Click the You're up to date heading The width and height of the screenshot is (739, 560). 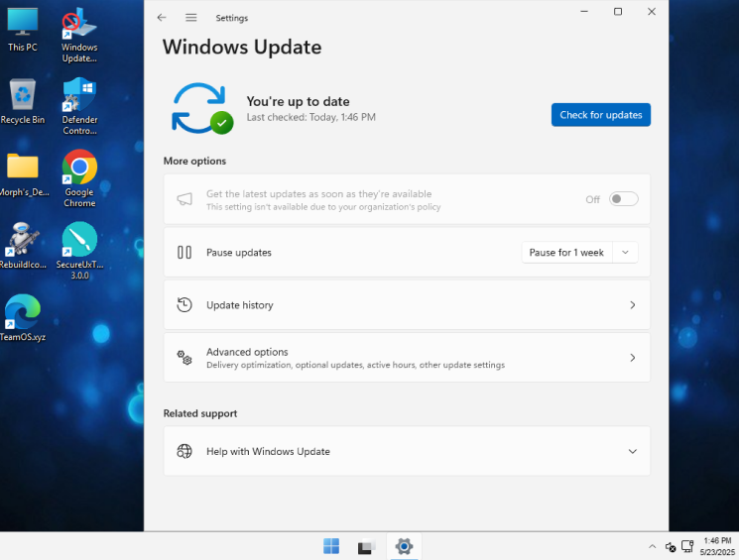(298, 101)
